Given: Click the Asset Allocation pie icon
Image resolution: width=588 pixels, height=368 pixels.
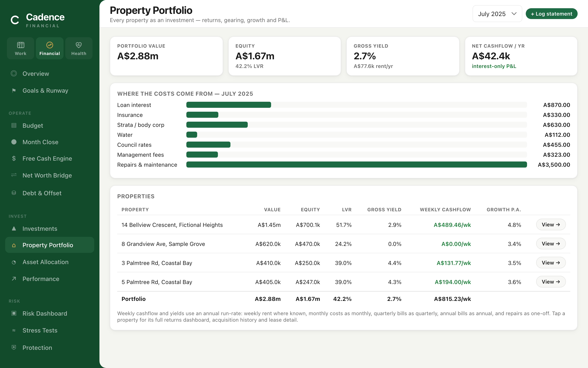Looking at the screenshot, I should (x=14, y=262).
